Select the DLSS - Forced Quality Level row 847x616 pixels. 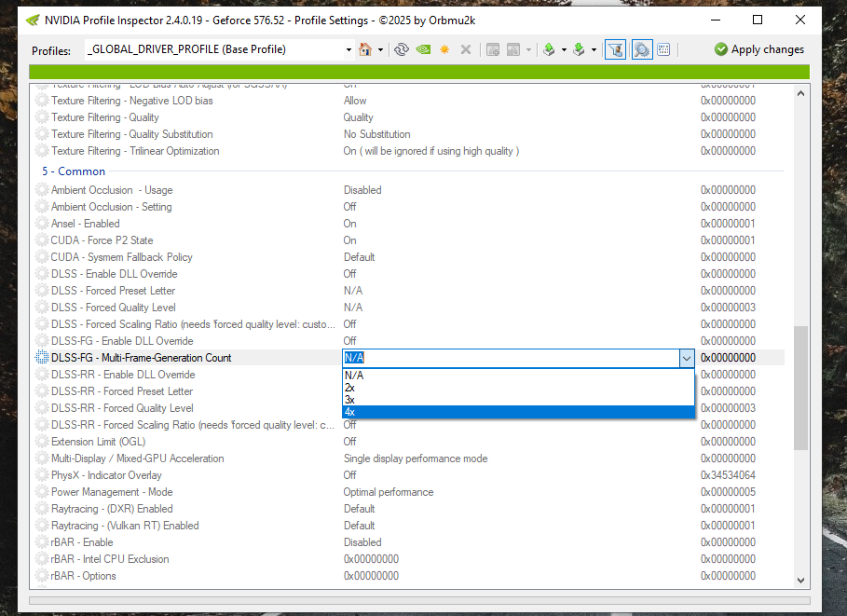(407, 308)
